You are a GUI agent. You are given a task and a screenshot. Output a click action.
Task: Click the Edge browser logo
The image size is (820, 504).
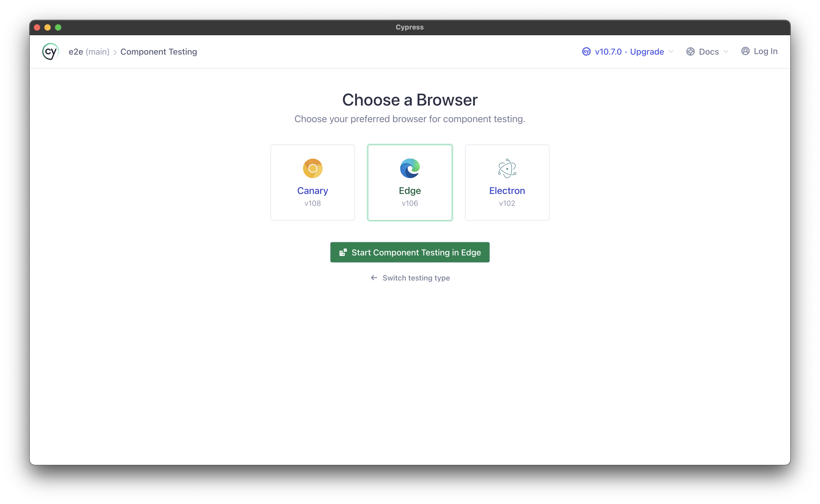409,168
